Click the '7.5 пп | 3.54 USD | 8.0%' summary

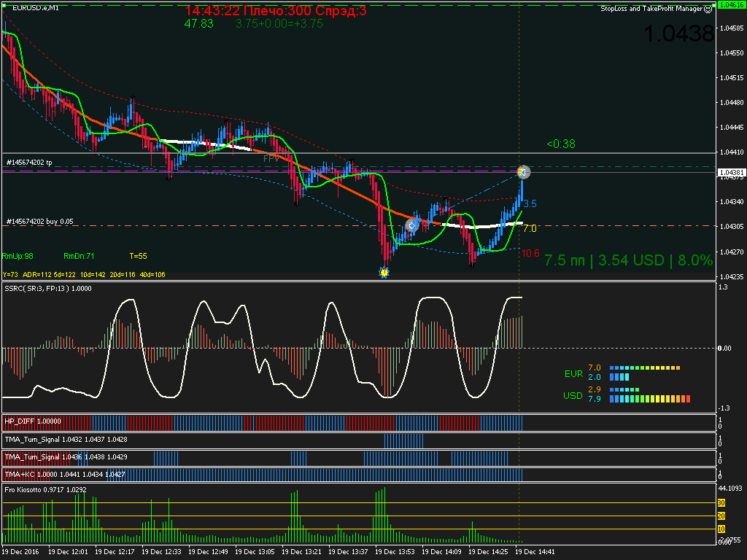click(628, 260)
